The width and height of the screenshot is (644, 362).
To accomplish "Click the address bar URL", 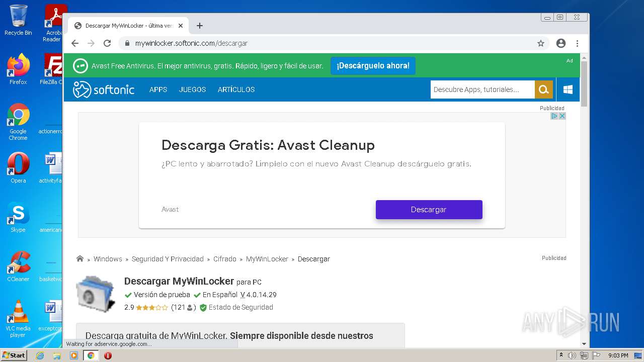I will 191,43.
